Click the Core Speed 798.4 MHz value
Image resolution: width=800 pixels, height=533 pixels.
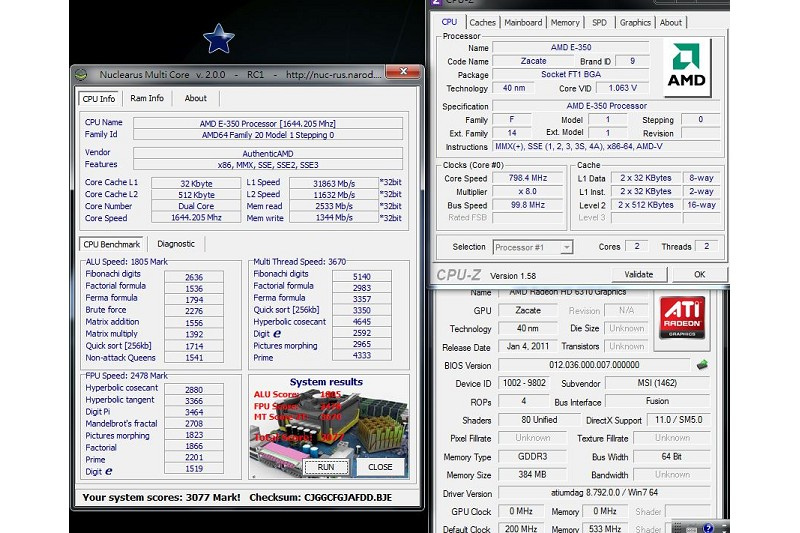tap(528, 178)
